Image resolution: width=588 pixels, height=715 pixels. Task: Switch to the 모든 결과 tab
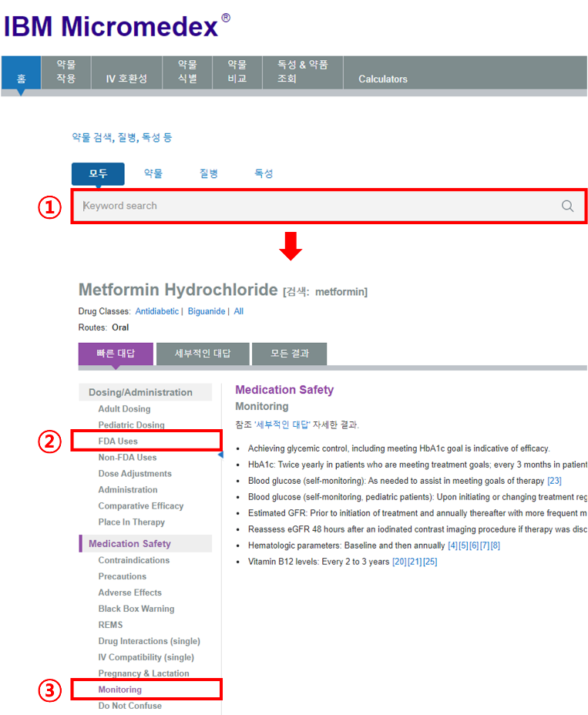click(x=289, y=354)
